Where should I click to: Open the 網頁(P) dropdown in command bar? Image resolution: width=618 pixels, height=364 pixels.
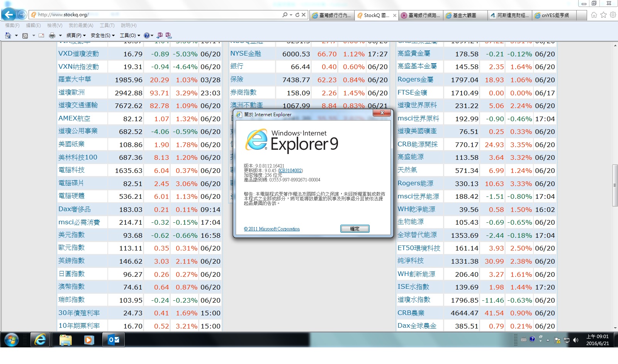coord(76,36)
